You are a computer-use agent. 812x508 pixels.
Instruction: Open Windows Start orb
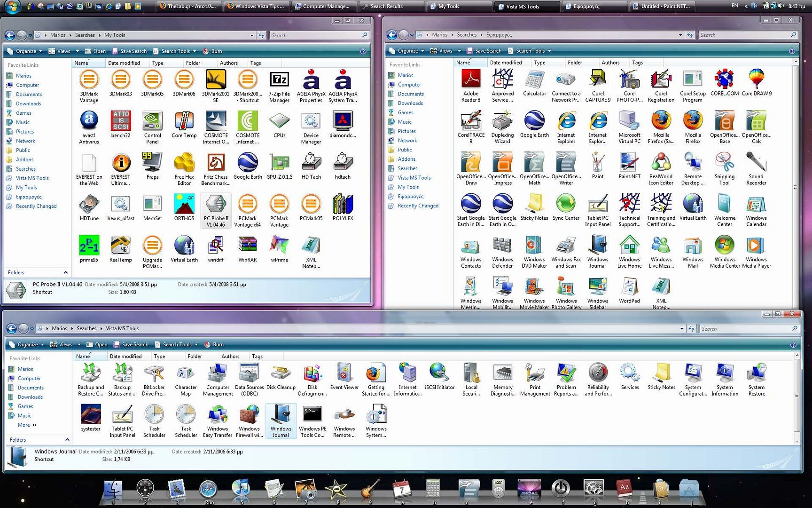12,7
